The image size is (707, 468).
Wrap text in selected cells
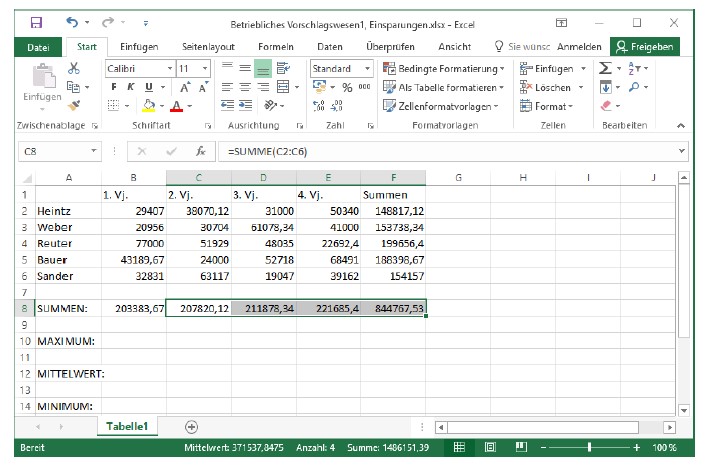(x=283, y=69)
